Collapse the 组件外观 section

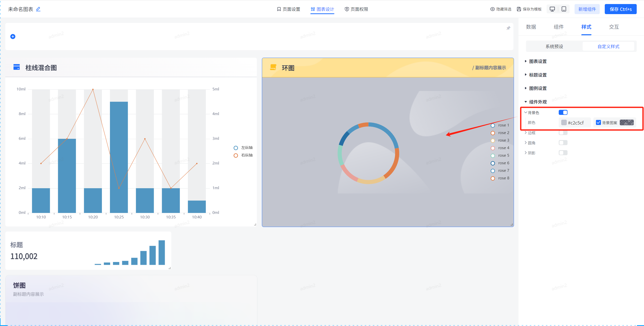[538, 102]
